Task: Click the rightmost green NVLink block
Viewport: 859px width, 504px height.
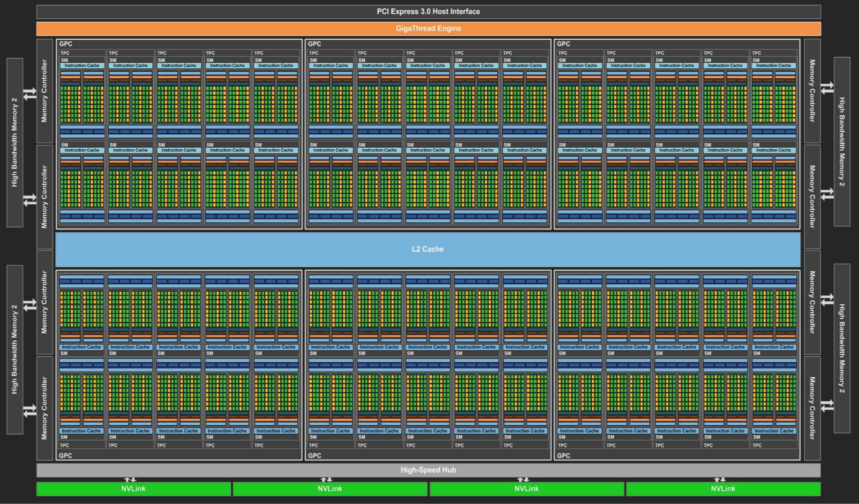Action: click(723, 489)
